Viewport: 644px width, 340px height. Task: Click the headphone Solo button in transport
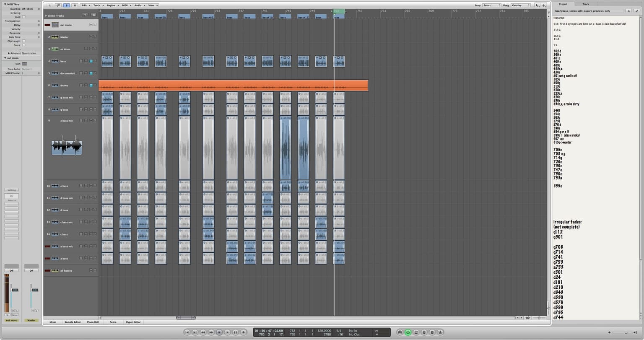tap(400, 332)
